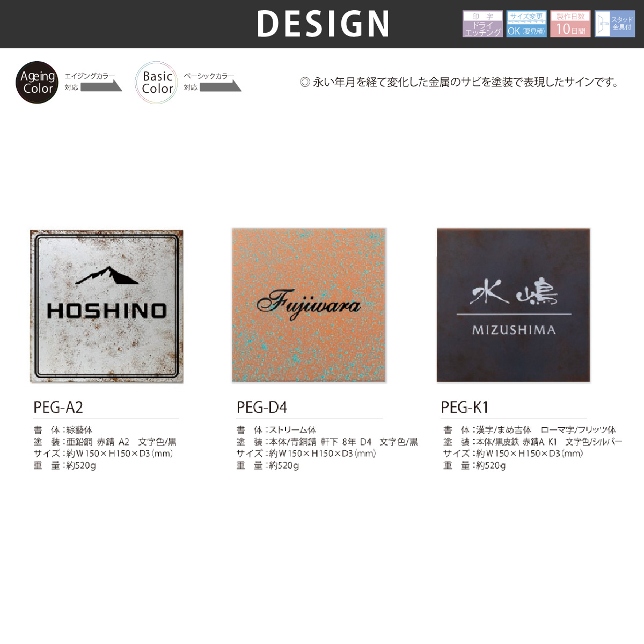Image resolution: width=644 pixels, height=644 pixels.
Task: Click the Ageing Color round badge
Action: tap(37, 83)
